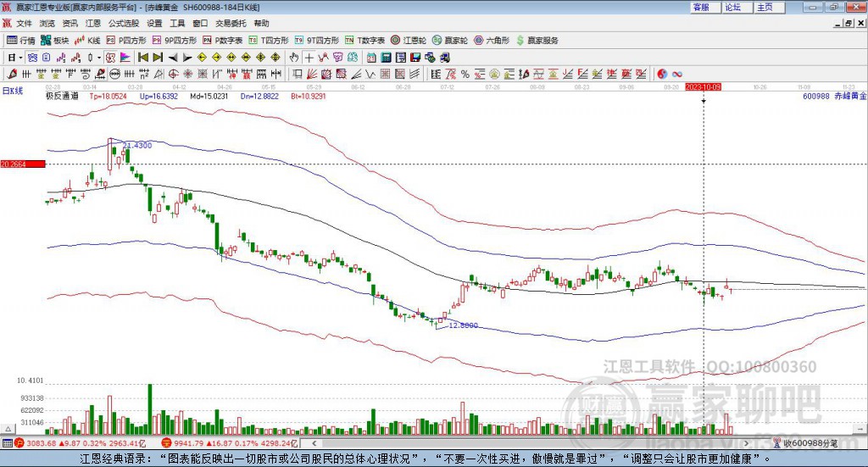This screenshot has height=467, width=868.
Task: Open the P四方形 tool
Action: tap(126, 41)
